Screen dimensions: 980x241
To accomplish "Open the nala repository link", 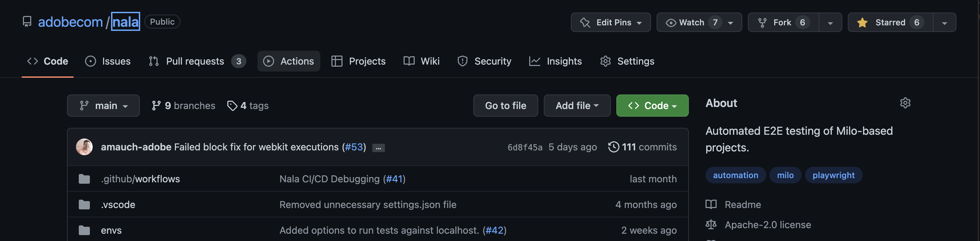I will (x=126, y=22).
